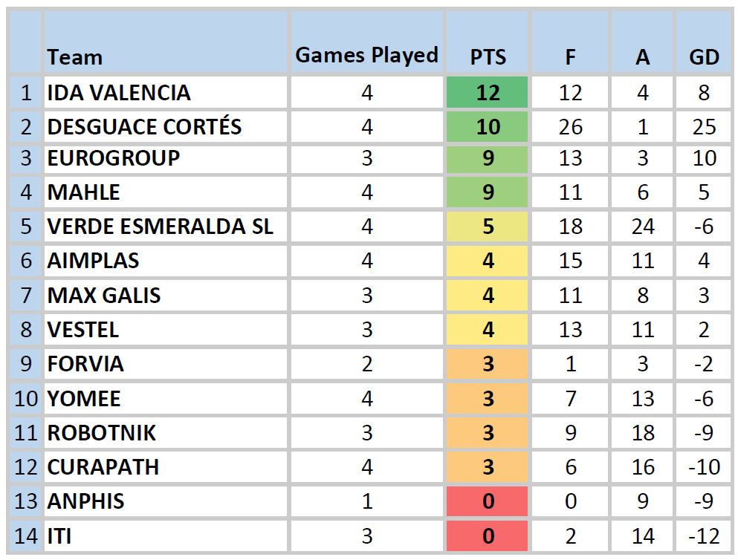Select the MAX GALIS row name
This screenshot has height=560, width=738.
[104, 296]
